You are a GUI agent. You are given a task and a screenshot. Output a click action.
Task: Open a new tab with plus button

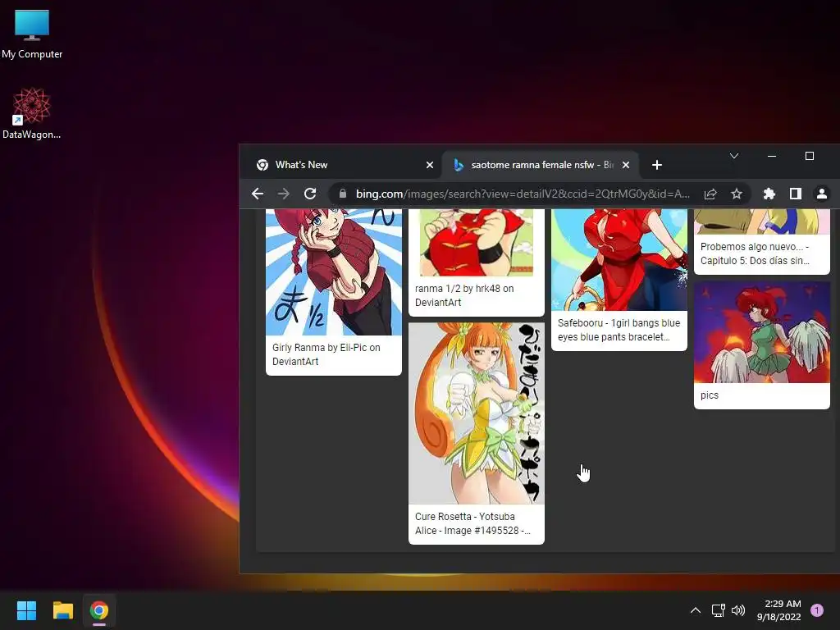click(657, 165)
